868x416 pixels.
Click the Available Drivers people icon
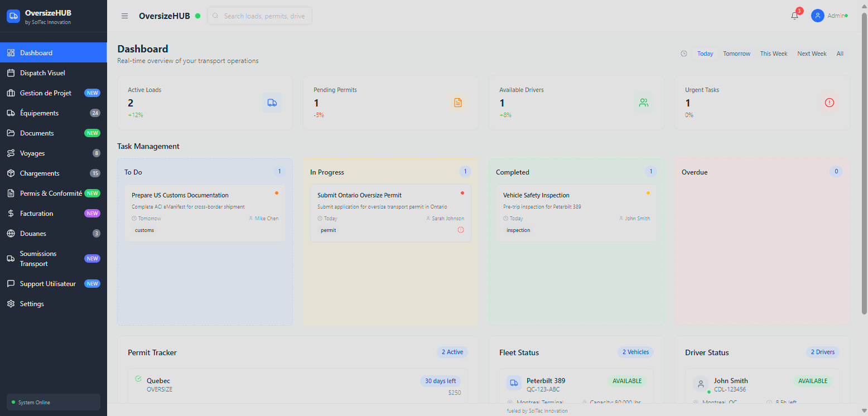pos(644,103)
